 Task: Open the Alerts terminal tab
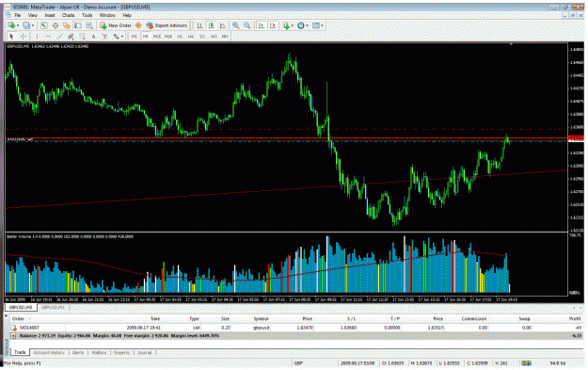pyautogui.click(x=78, y=353)
